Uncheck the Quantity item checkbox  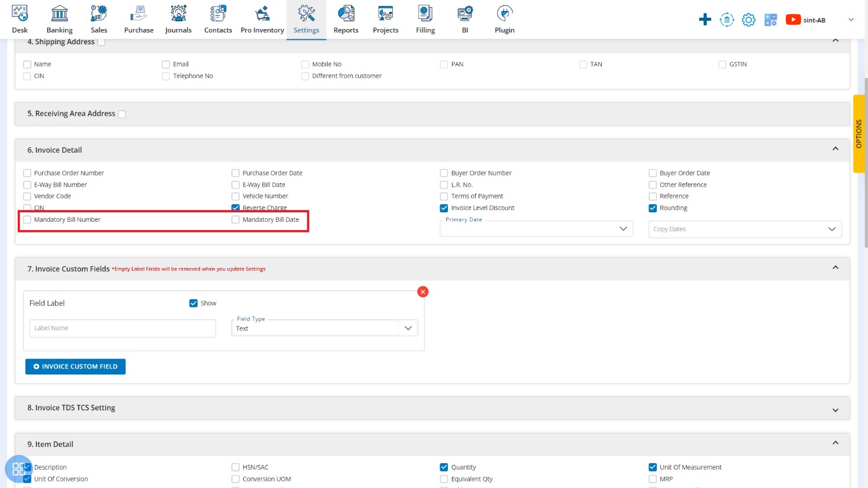coord(444,467)
